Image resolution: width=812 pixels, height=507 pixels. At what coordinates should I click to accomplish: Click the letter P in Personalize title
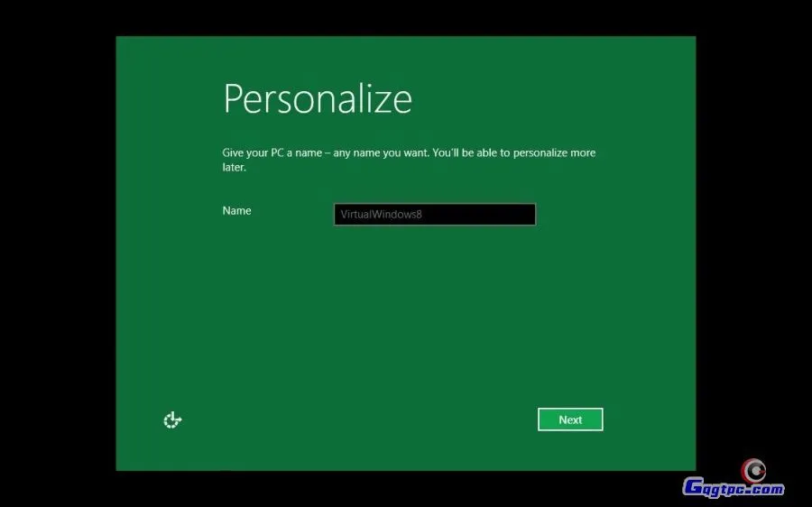[233, 98]
